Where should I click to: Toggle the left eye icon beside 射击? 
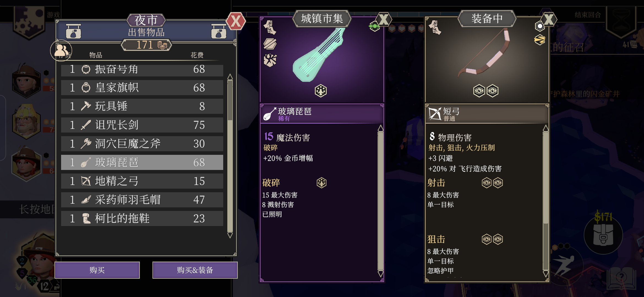(487, 183)
